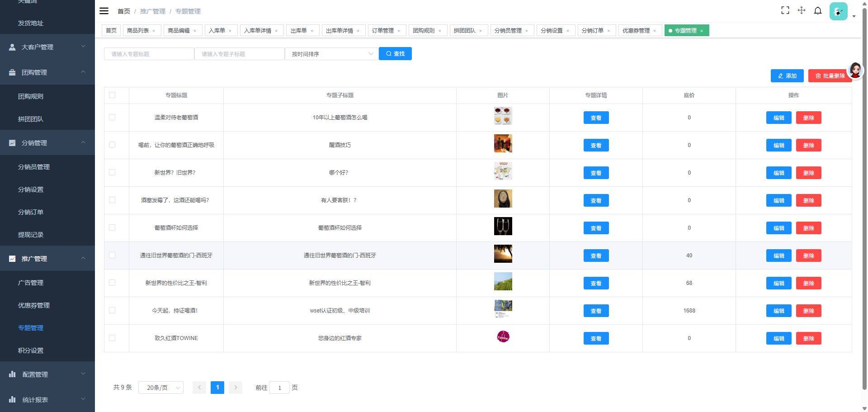
Task: Click the notification bell icon
Action: tap(818, 10)
